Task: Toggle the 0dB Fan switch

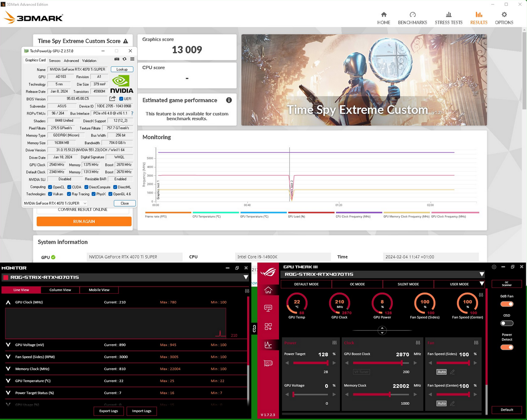Action: (507, 304)
